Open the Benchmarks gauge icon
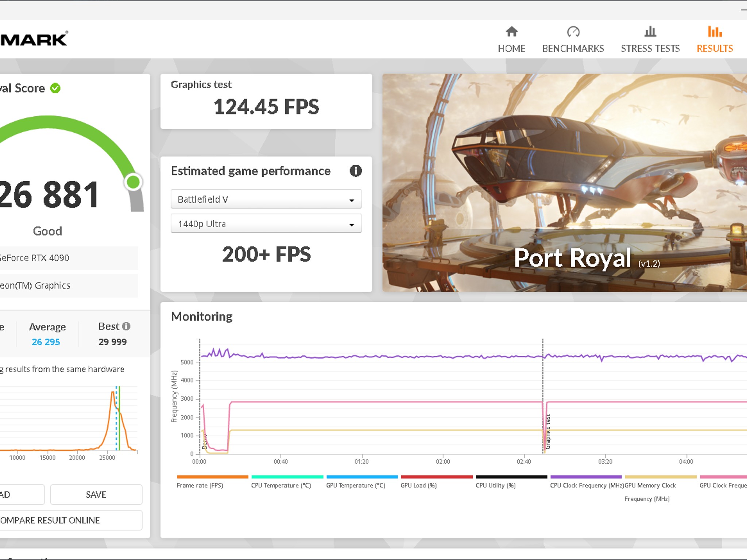Viewport: 747px width, 560px height. (x=573, y=32)
